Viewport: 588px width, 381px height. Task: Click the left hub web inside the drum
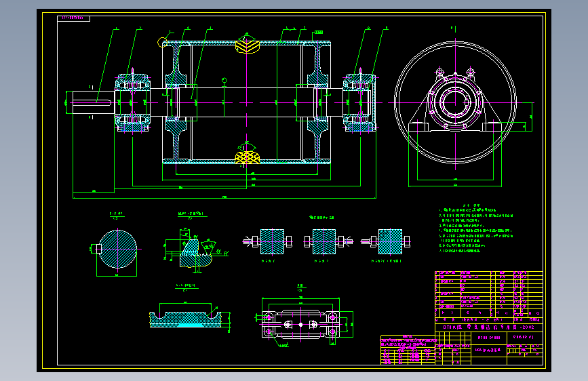coord(176,102)
